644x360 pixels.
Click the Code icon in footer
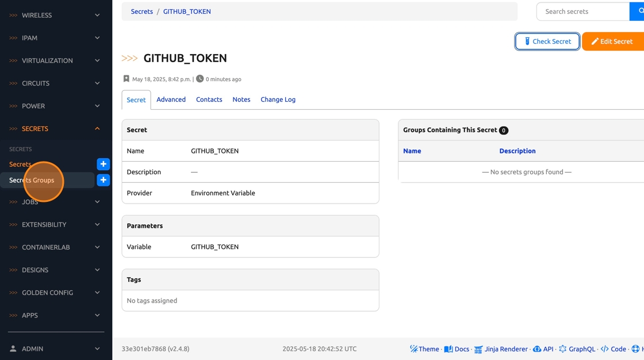604,349
